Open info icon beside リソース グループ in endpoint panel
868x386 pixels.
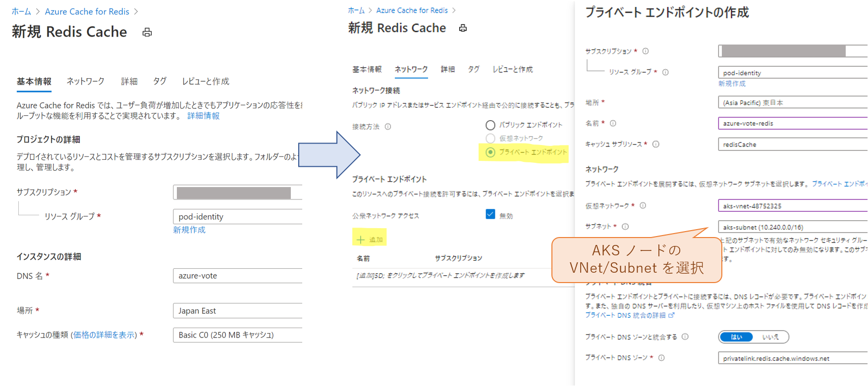pyautogui.click(x=665, y=72)
